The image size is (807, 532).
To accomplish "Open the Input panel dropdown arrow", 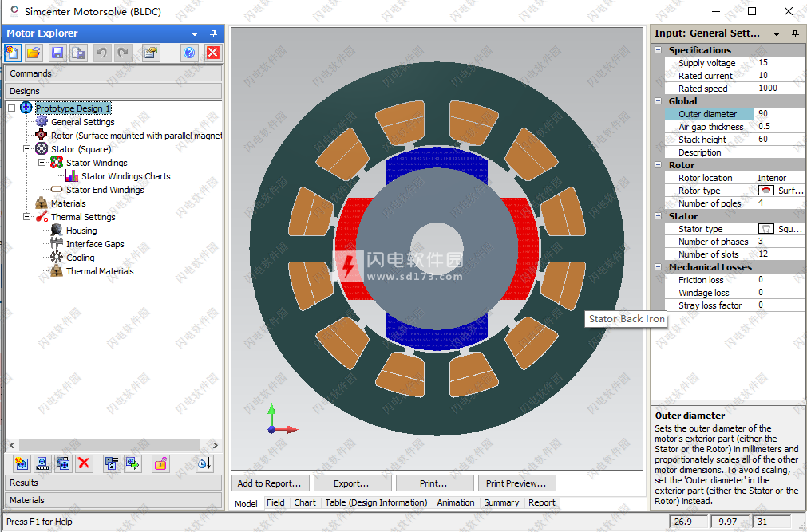I will pyautogui.click(x=777, y=34).
